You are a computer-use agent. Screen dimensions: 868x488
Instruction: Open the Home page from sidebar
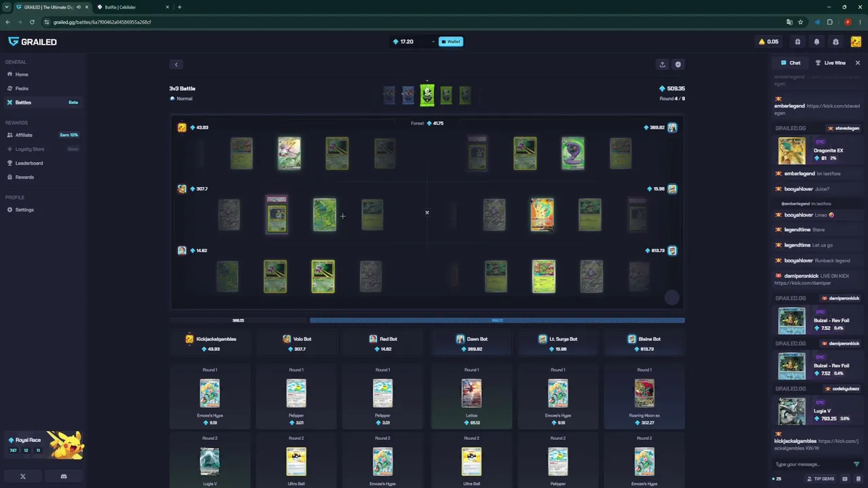[x=22, y=75]
